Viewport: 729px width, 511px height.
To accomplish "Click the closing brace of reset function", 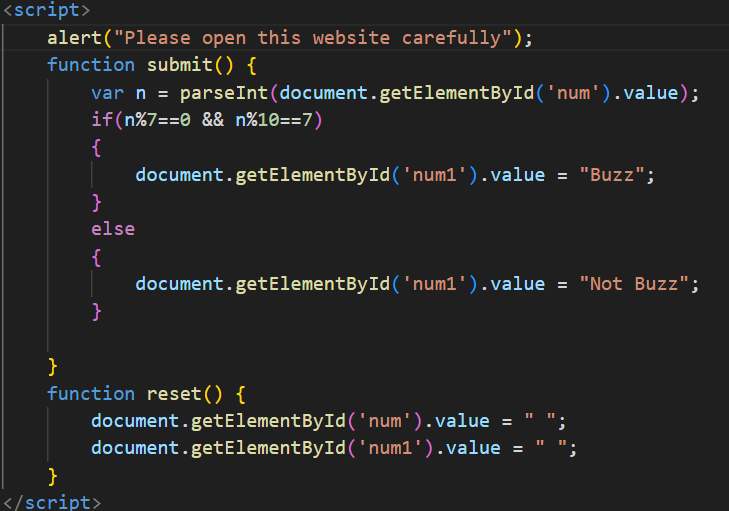I will tap(53, 475).
